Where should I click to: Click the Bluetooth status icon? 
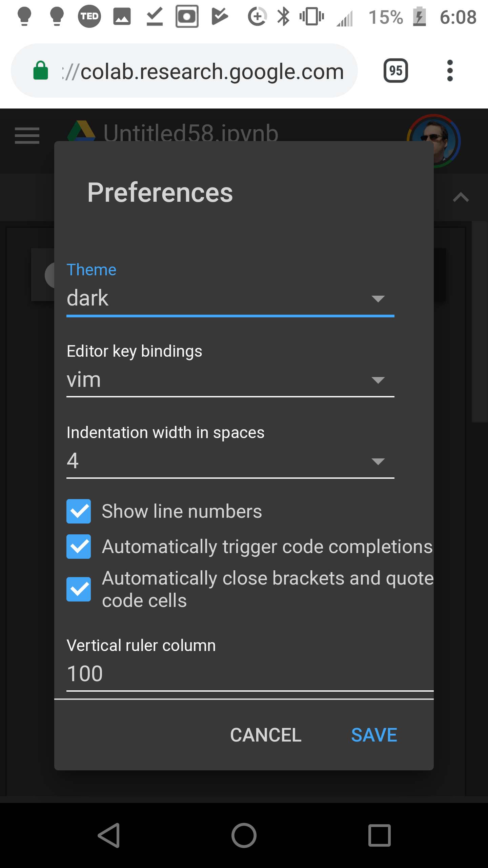click(x=283, y=16)
